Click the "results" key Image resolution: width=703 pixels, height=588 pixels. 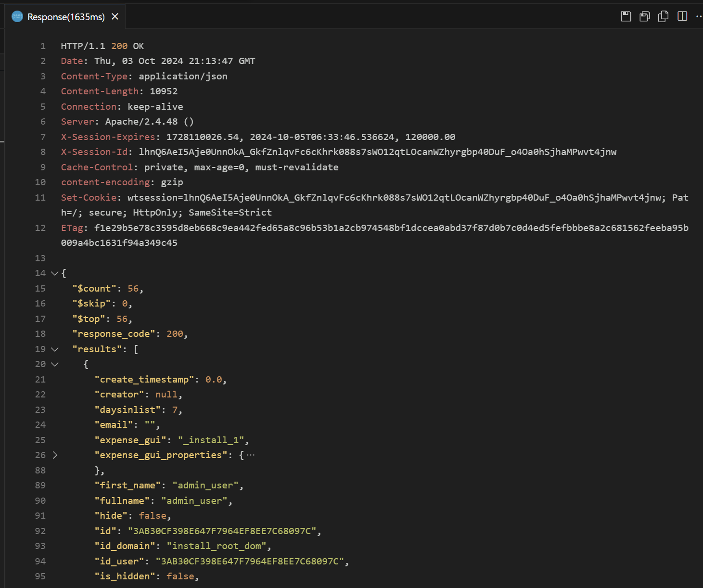97,349
